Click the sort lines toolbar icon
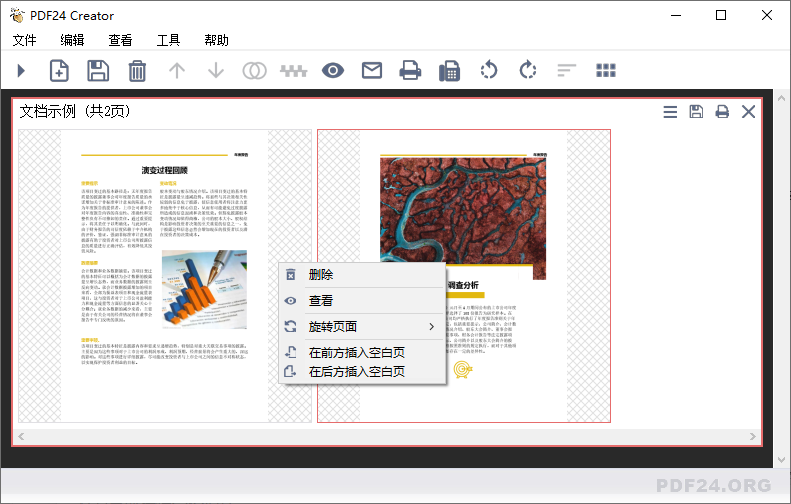791x504 pixels. [567, 71]
